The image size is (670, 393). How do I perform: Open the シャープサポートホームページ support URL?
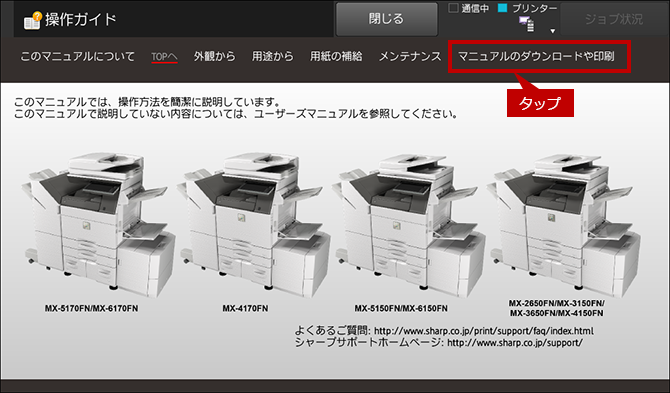click(515, 343)
